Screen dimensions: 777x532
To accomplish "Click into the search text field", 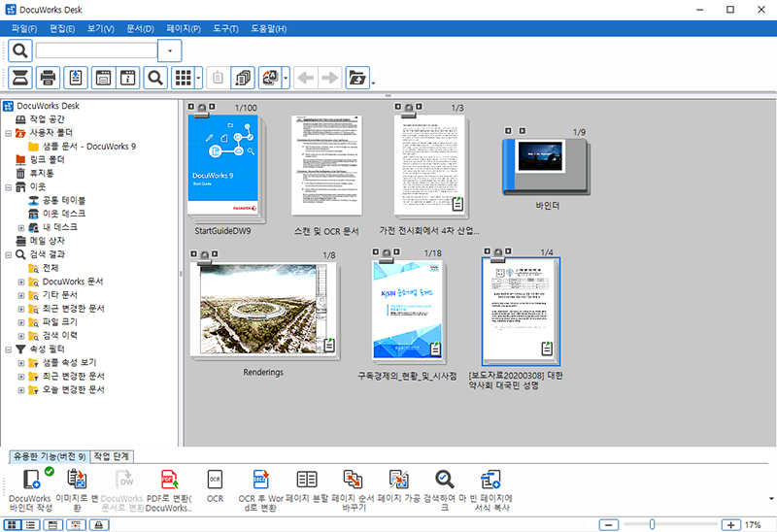I will (x=96, y=50).
